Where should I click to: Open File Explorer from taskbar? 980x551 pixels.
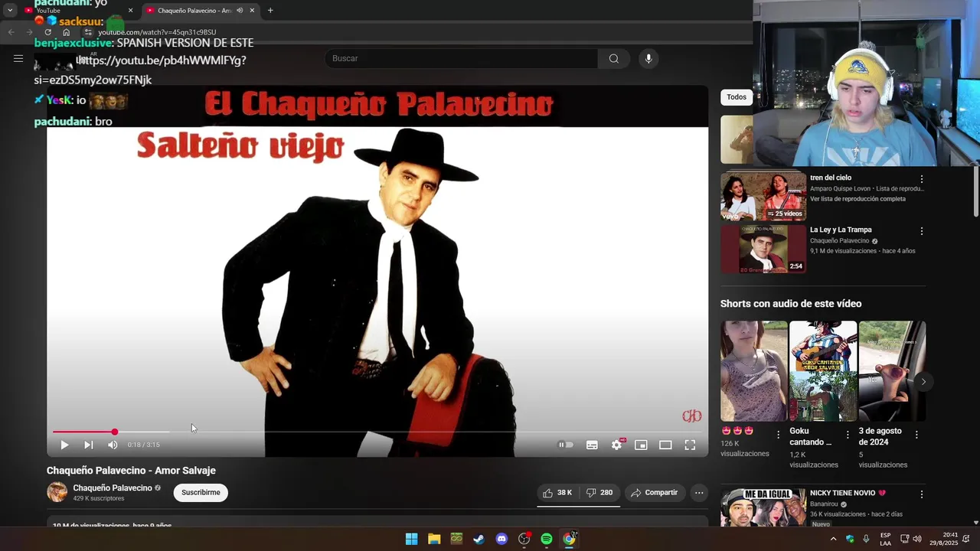pos(434,539)
